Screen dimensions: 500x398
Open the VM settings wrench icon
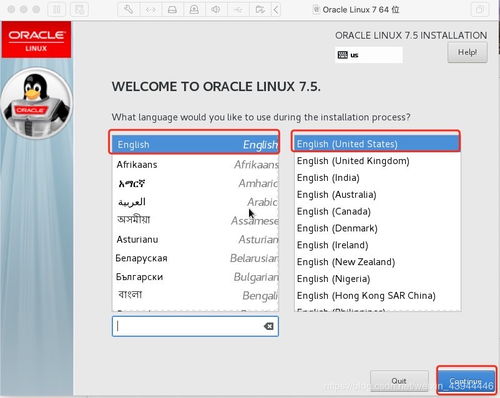pos(128,9)
